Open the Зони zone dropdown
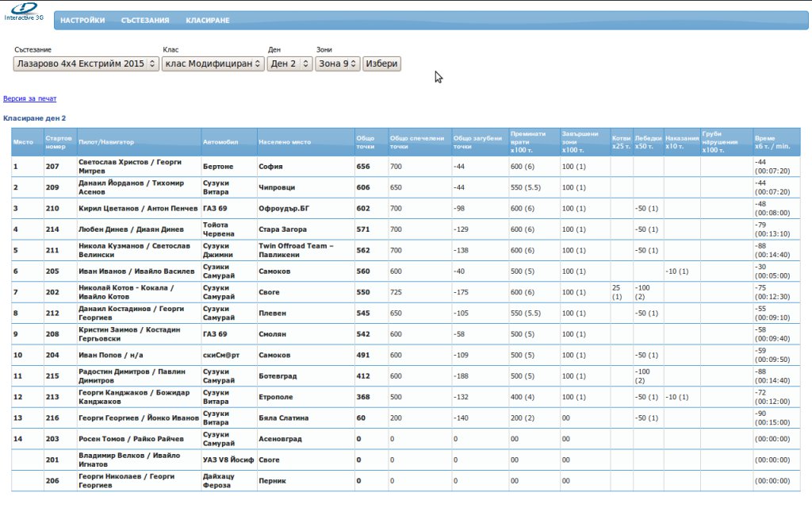812x508 pixels. point(337,63)
